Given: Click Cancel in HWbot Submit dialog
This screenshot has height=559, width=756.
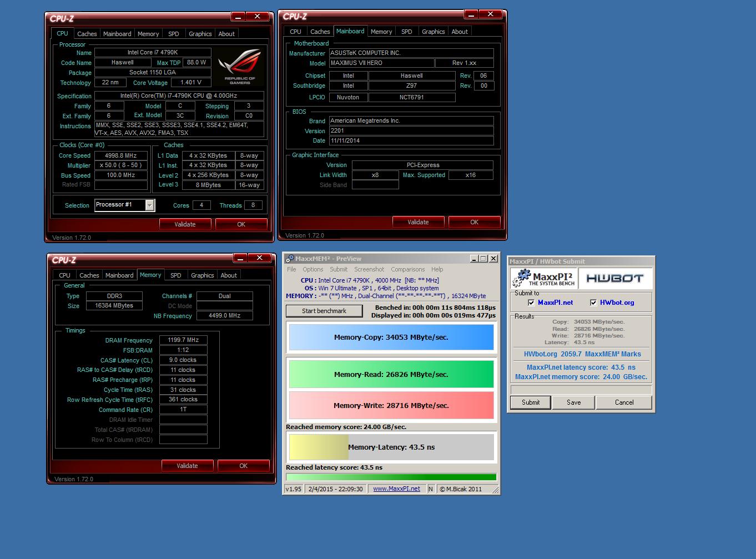Looking at the screenshot, I should [624, 402].
